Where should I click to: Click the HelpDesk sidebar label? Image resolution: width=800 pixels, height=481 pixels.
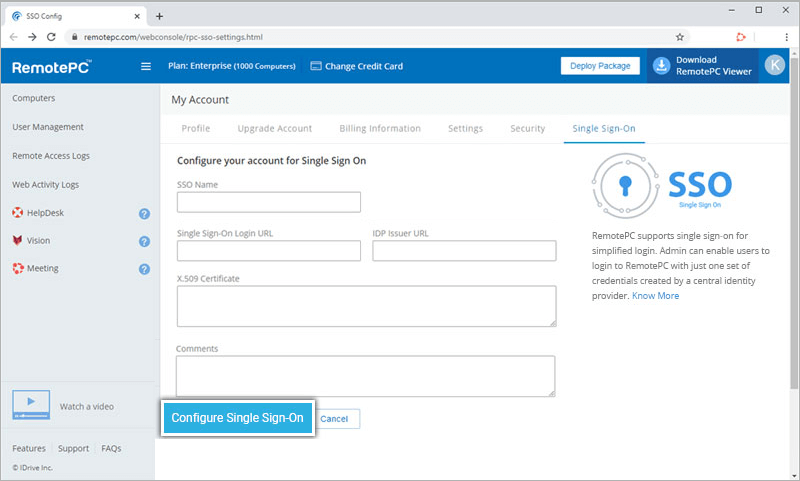pyautogui.click(x=45, y=213)
